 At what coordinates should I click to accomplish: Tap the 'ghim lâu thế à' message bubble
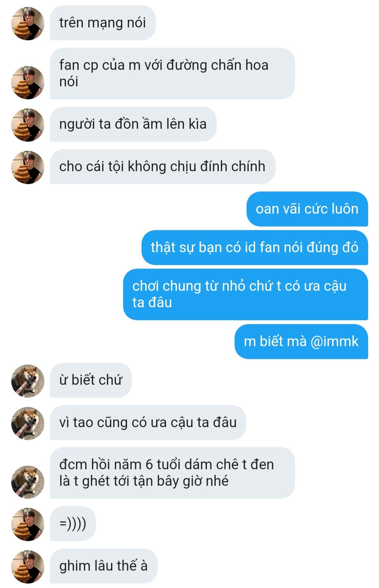coord(104,566)
